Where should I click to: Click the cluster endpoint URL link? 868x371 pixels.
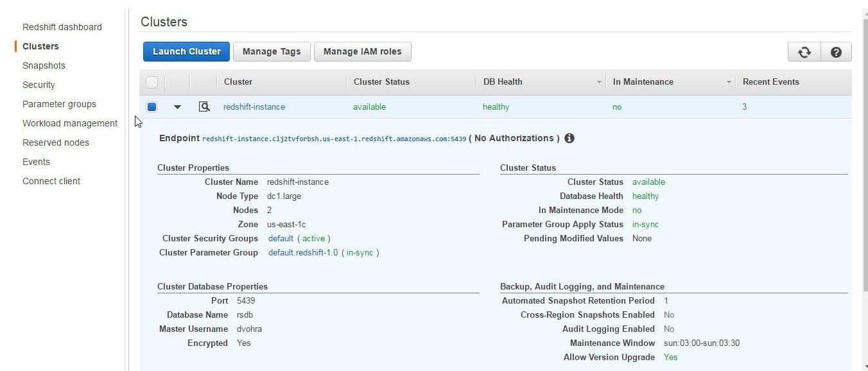(334, 139)
